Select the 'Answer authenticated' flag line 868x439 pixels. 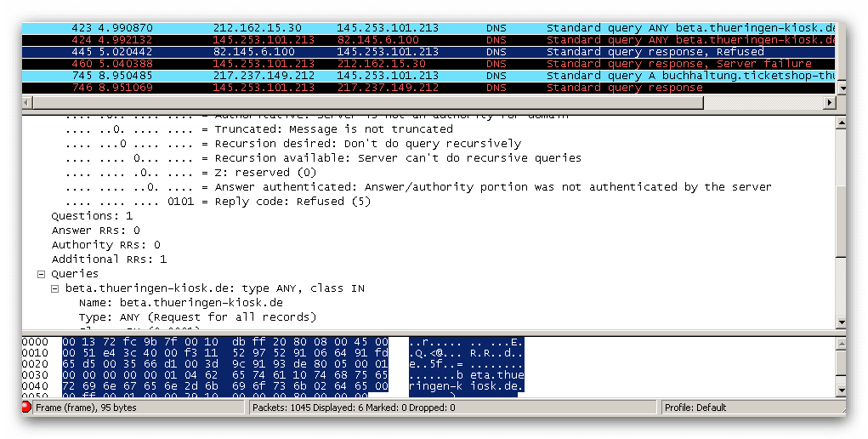tap(418, 187)
